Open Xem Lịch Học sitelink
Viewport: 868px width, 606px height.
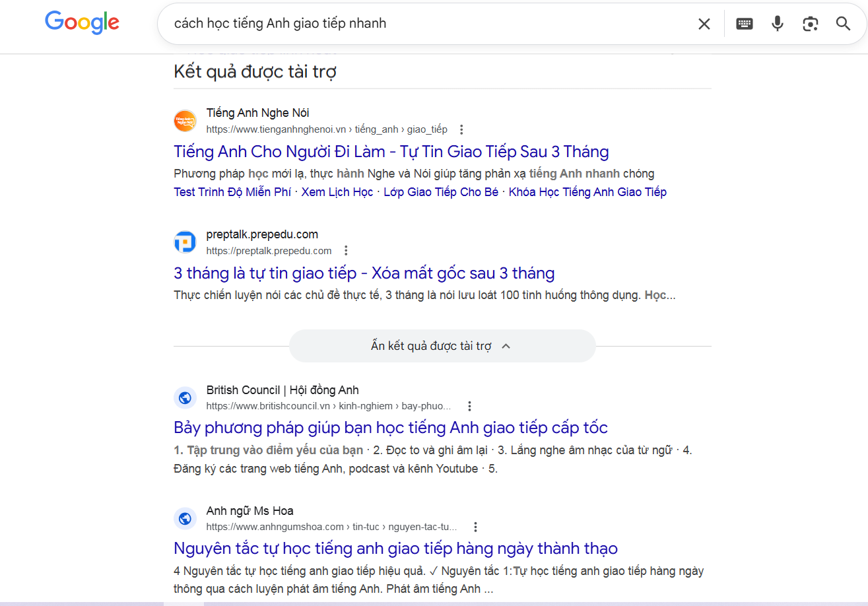click(x=337, y=192)
